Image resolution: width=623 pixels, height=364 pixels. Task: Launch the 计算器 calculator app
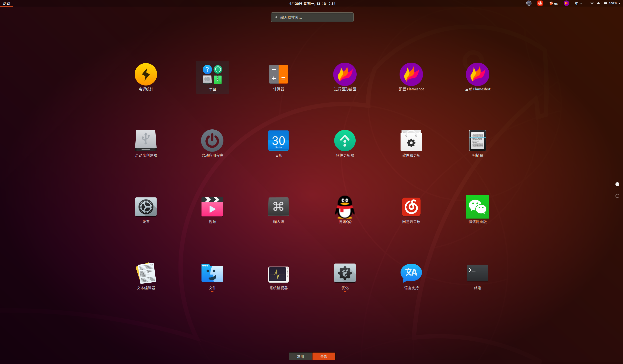coord(278,74)
